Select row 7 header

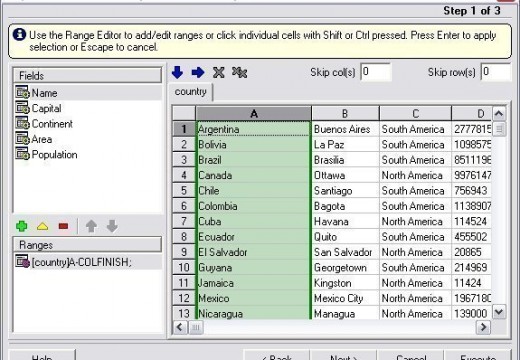[x=184, y=221]
